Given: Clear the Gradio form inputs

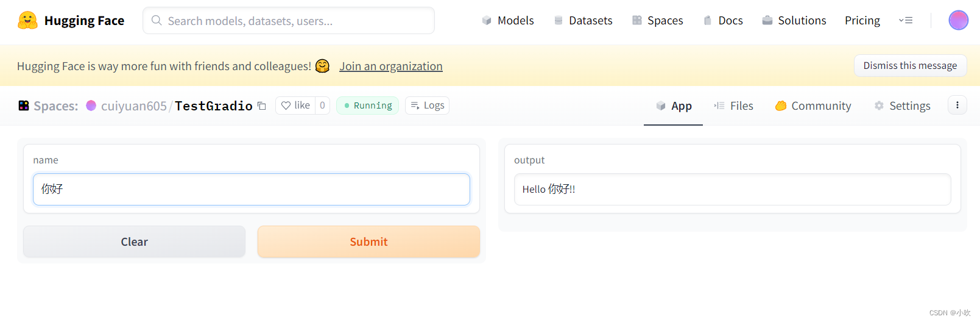Looking at the screenshot, I should coord(134,241).
